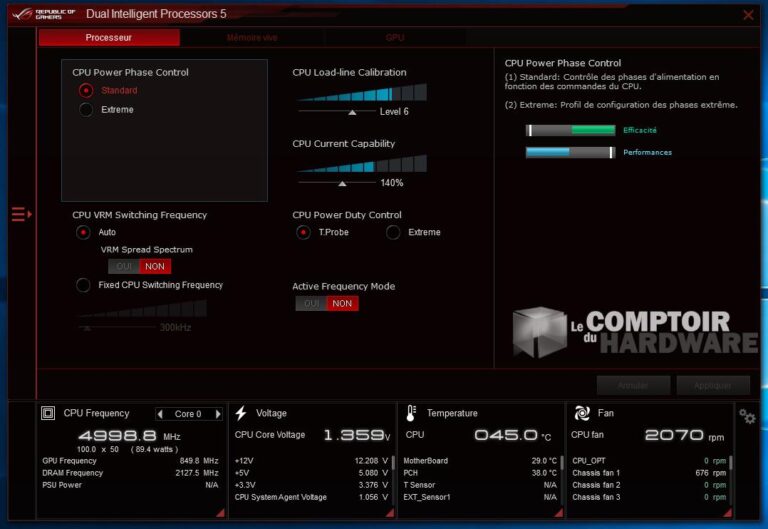768x529 pixels.
Task: Adjust the CPU Load-line Calibration slider handle
Action: click(x=352, y=113)
